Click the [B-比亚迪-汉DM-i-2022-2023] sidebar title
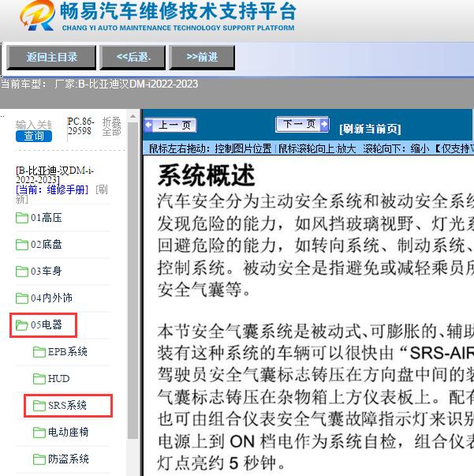Screen dimensions: 474x476 (x=54, y=175)
